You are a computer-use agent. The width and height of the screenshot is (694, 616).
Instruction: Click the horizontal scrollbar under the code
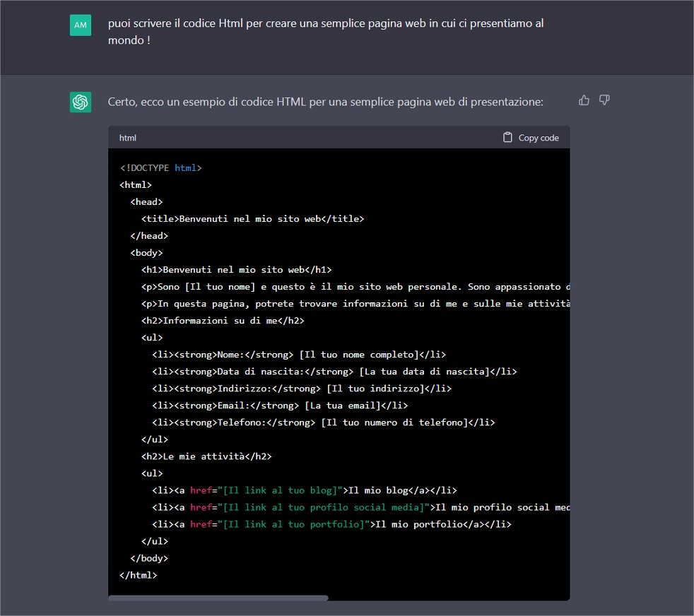point(219,597)
